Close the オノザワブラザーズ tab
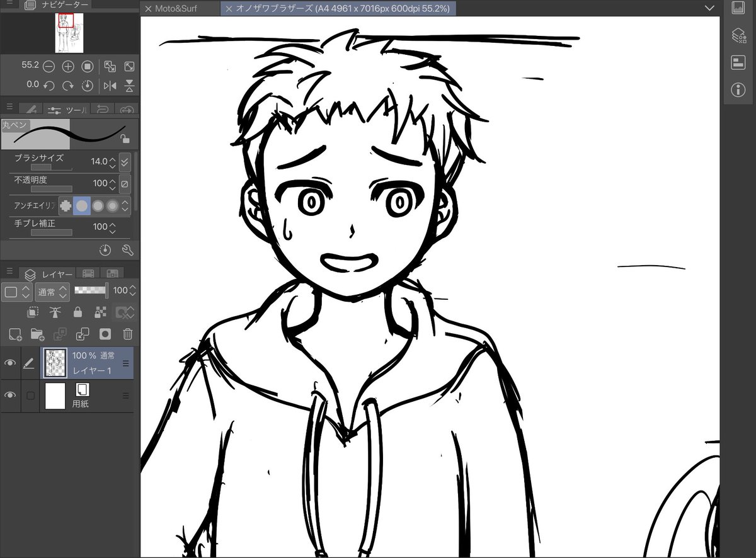The width and height of the screenshot is (756, 558). [229, 9]
